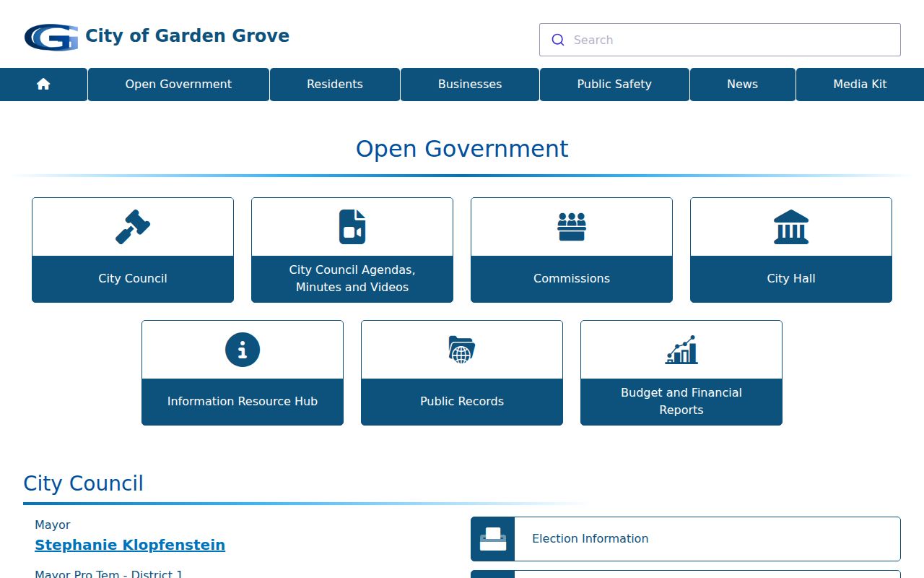
Task: Go to the home icon tab
Action: point(43,85)
